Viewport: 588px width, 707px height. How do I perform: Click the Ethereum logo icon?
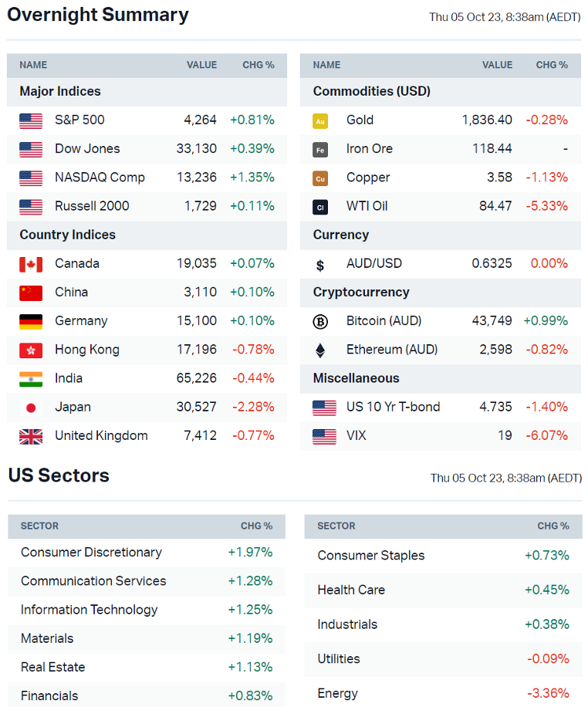320,350
